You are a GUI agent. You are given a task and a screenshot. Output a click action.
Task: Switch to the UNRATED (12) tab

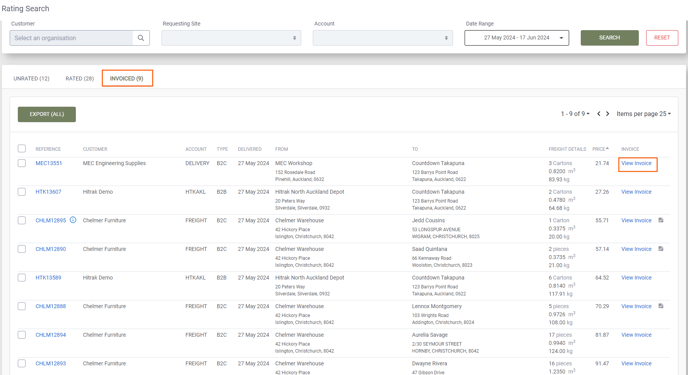(x=32, y=79)
